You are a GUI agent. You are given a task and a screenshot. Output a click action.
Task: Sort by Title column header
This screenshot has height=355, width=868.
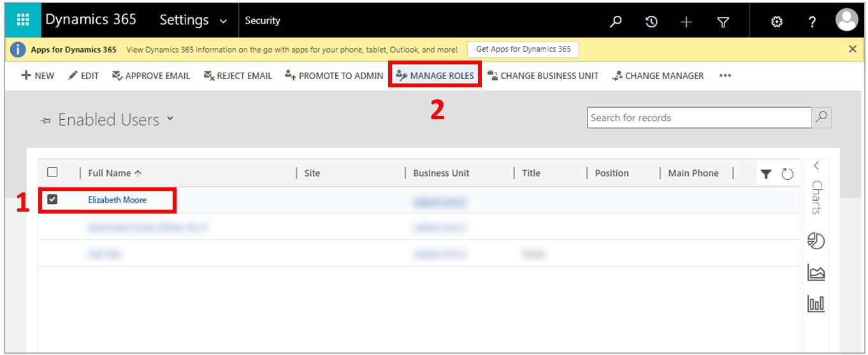531,173
